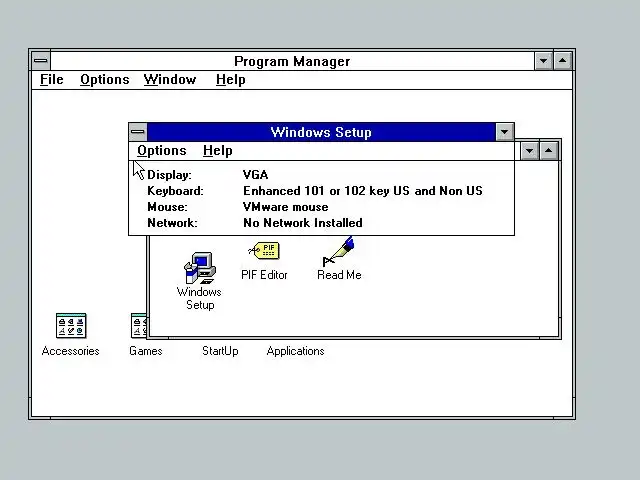Open Program Manager Window menu
The image size is (640, 480).
(170, 80)
